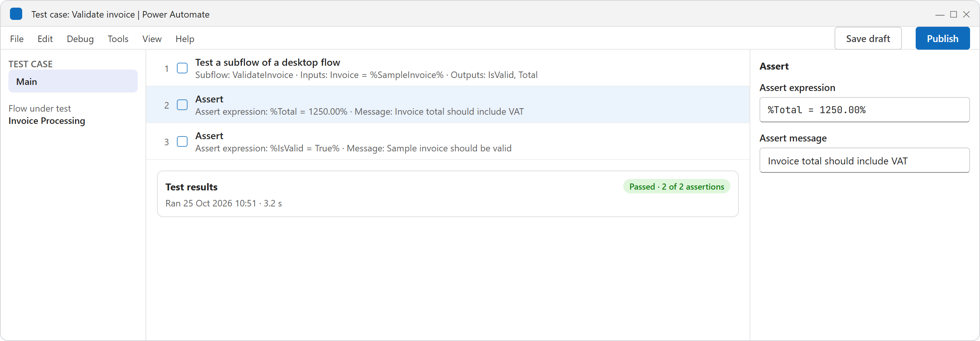This screenshot has width=980, height=341.
Task: Maximize the Power Automate window
Action: tap(954, 15)
